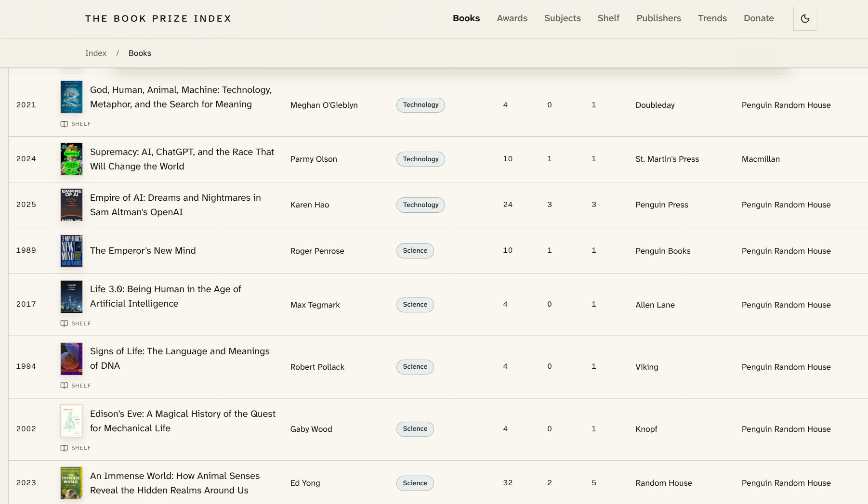Open the Signs of Life cover thumbnail
The height and width of the screenshot is (504, 868).
point(71,359)
